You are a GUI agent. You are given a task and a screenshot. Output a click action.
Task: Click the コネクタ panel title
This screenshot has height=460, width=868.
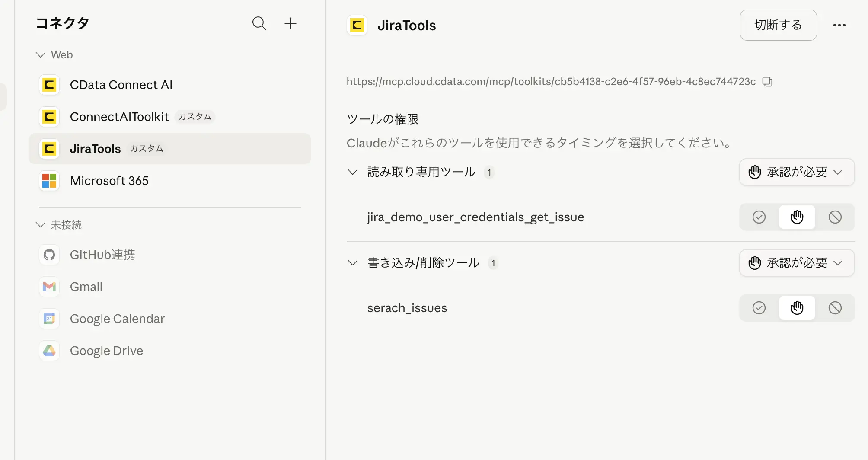63,23
